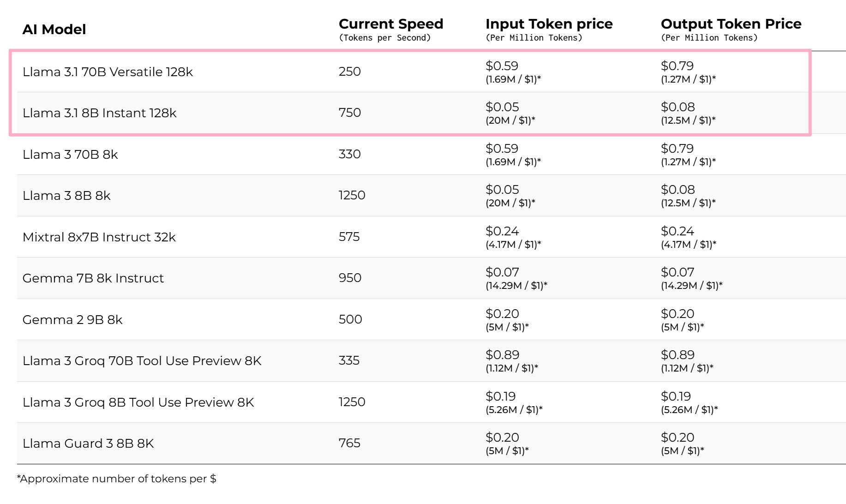This screenshot has width=846, height=504.
Task: Select Llama 3 Groq 70B Tool Use Preview
Action: pyautogui.click(x=142, y=361)
